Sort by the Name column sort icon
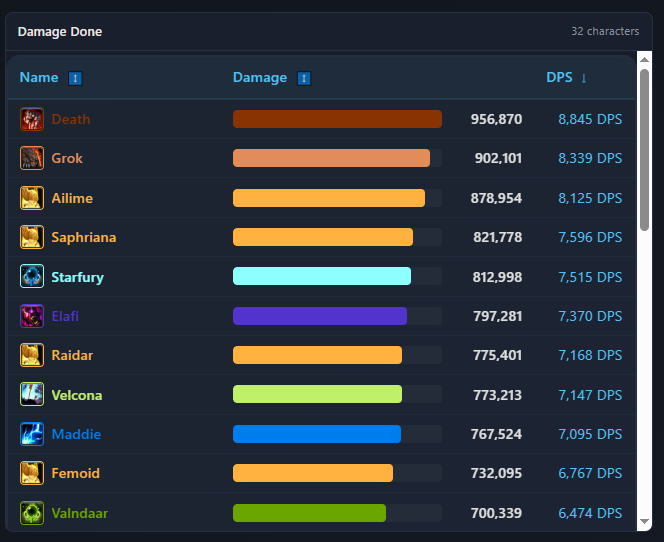 (x=75, y=78)
